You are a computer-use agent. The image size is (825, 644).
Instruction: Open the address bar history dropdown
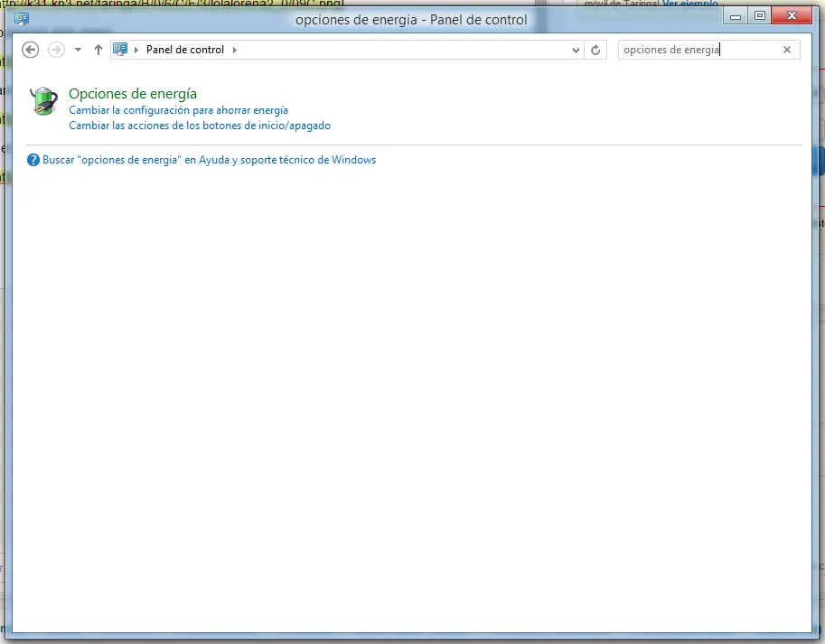[576, 50]
